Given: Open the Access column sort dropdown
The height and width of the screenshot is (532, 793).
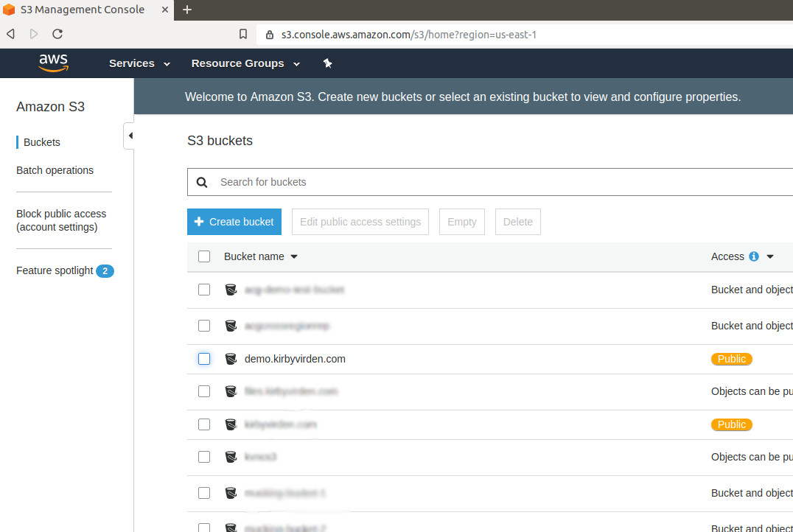Looking at the screenshot, I should [769, 256].
